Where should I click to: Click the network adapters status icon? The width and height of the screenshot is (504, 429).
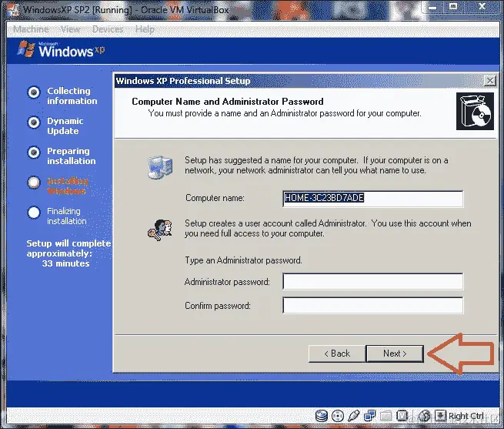coord(369,416)
